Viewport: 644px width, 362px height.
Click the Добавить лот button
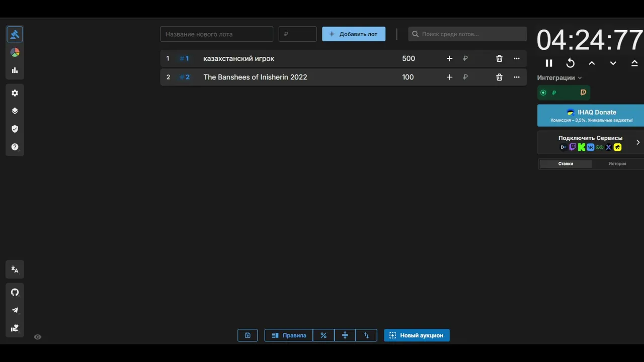coord(354,34)
